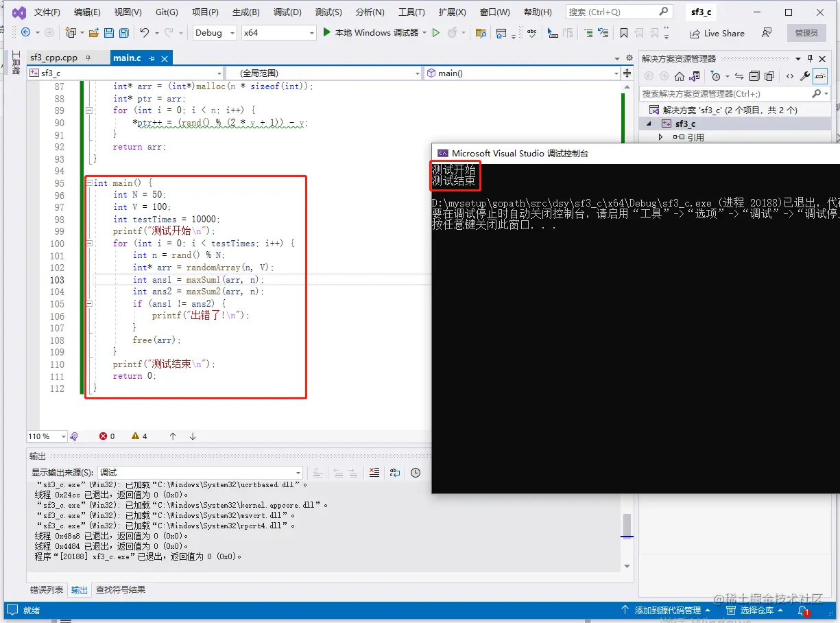The width and height of the screenshot is (840, 623).
Task: Open the sf3_c project scope dropdown
Action: point(125,73)
